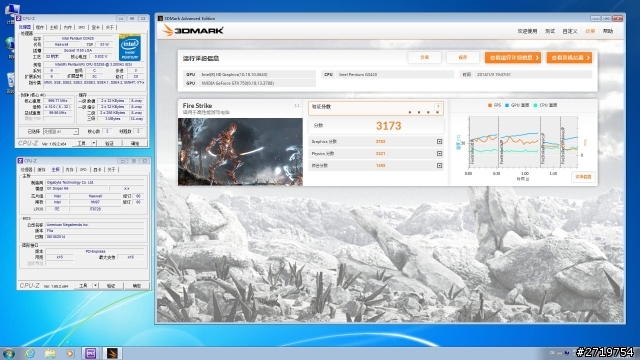Open the 欢迎使用 (Welcome) menu in 3DMark
The image size is (640, 360).
coord(527,31)
